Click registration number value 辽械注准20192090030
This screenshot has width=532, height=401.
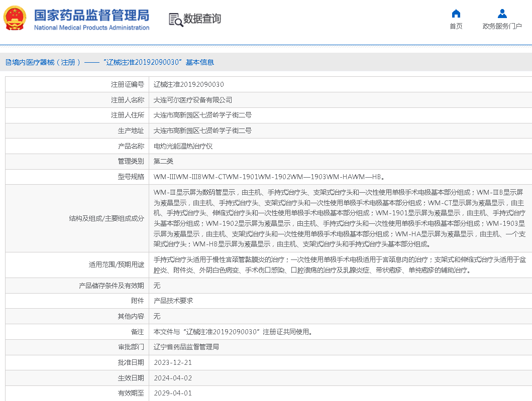pyautogui.click(x=188, y=84)
